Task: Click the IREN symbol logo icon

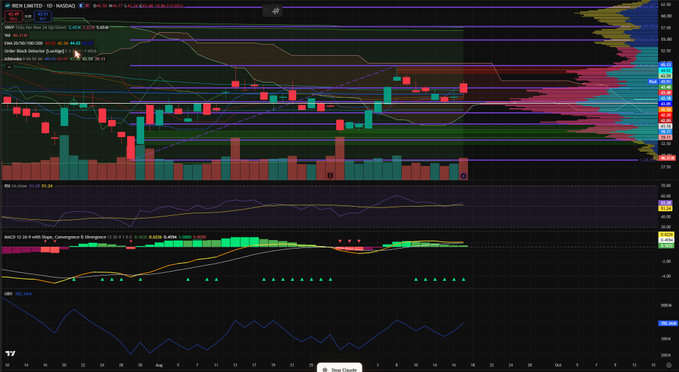Action: tap(7, 6)
